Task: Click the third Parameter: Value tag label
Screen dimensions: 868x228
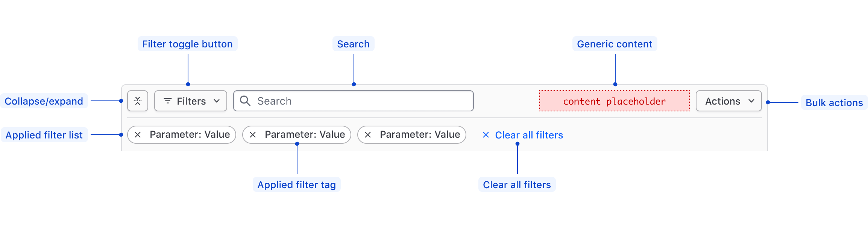Action: coord(420,135)
